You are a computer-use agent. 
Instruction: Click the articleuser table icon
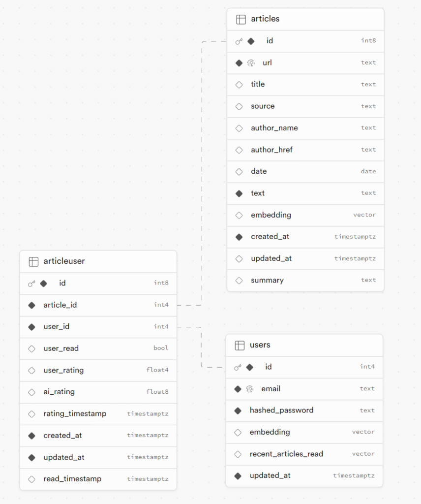(33, 262)
